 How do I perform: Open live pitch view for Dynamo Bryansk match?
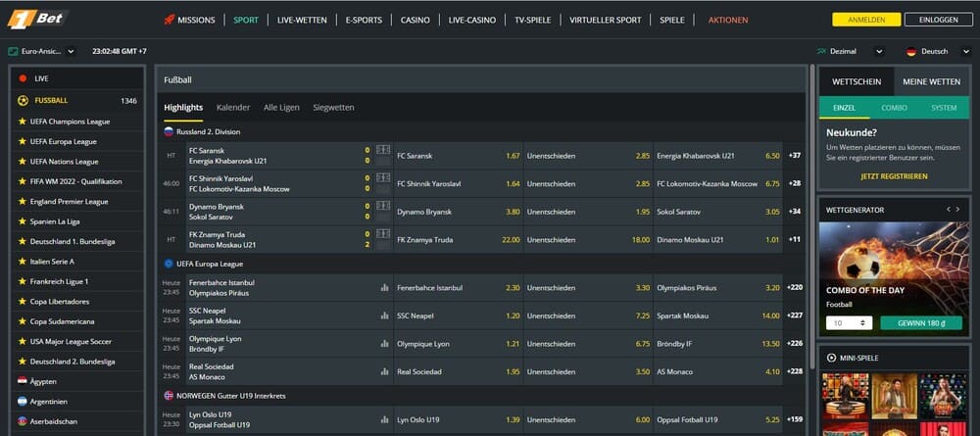pyautogui.click(x=383, y=206)
